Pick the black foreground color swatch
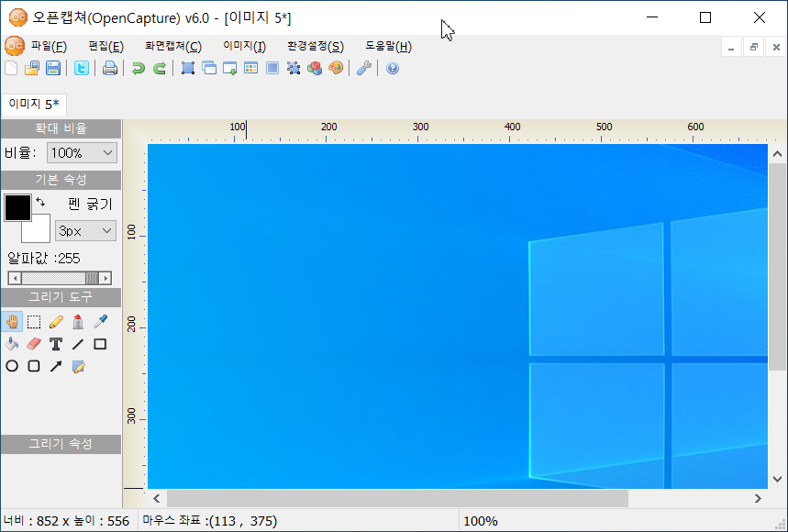The image size is (788, 532). pyautogui.click(x=17, y=207)
